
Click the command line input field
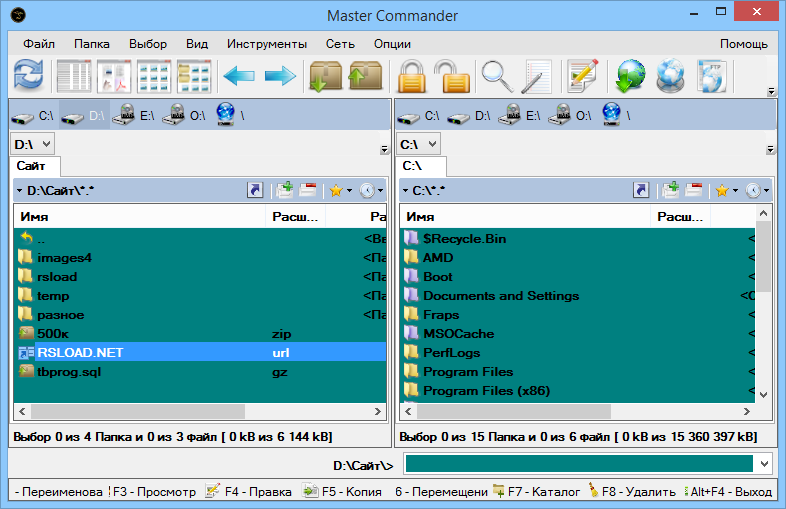pos(579,464)
